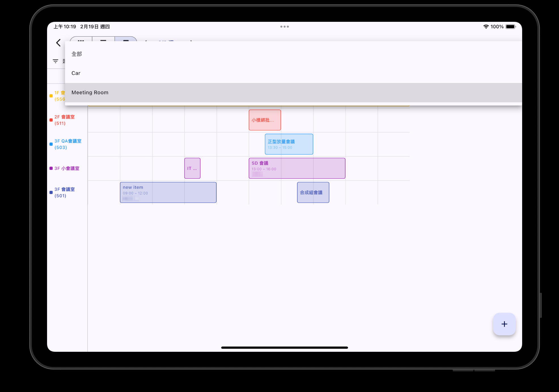Click the red 2F 會議室 color square
Image resolution: width=559 pixels, height=392 pixels.
[51, 120]
